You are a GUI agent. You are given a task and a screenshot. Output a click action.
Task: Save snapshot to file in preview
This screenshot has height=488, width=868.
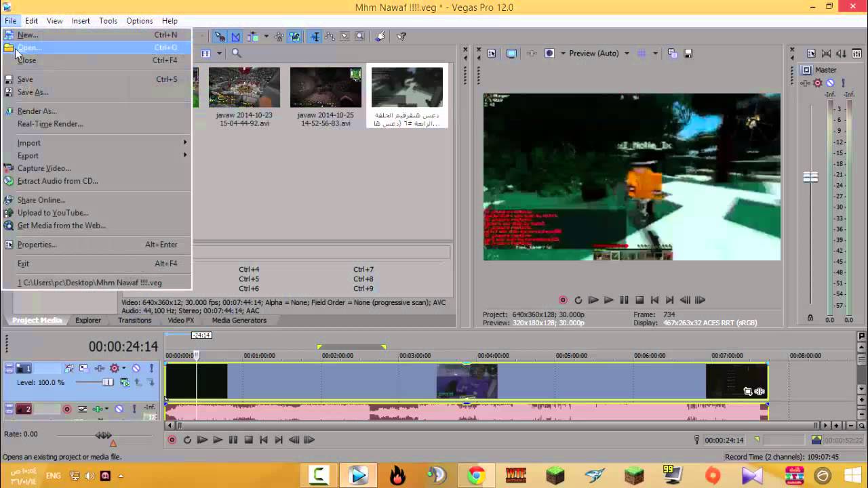[688, 54]
